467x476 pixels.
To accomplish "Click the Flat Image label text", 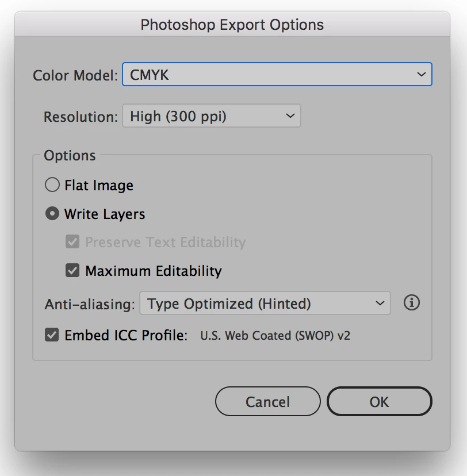I will tap(99, 185).
